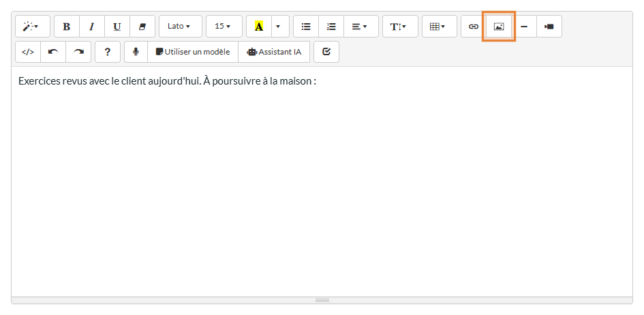This screenshot has height=315, width=644.
Task: Insert a horizontal rule line
Action: (x=524, y=27)
